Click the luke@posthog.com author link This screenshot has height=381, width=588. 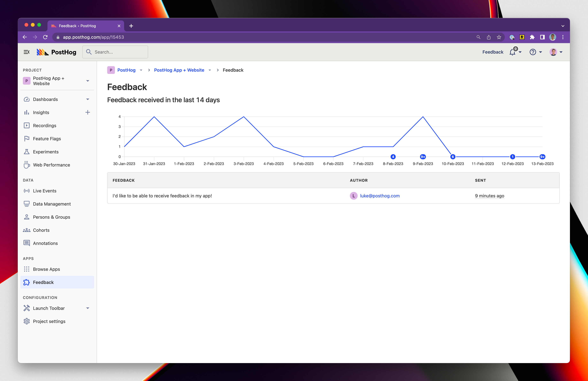point(379,196)
